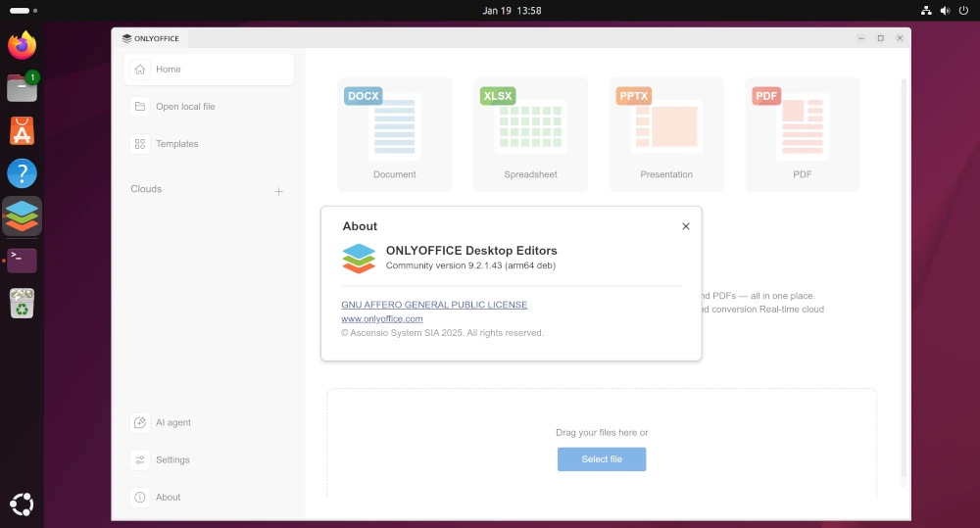
Task: Click the ONLYOFFICE title tab
Action: [151, 38]
